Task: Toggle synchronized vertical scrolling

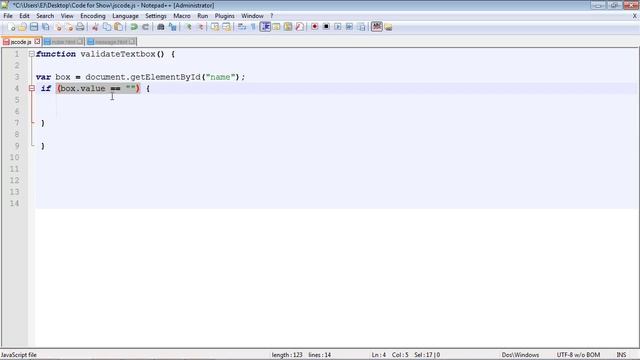Action: click(215, 27)
